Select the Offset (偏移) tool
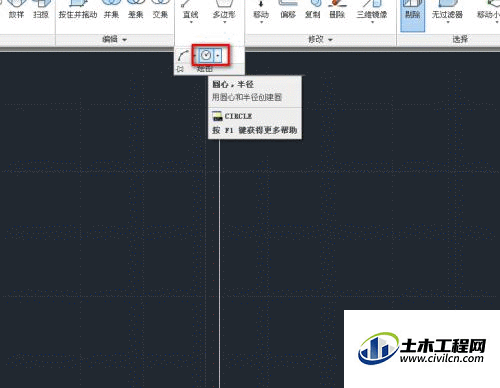The width and height of the screenshot is (500, 388). 288,9
